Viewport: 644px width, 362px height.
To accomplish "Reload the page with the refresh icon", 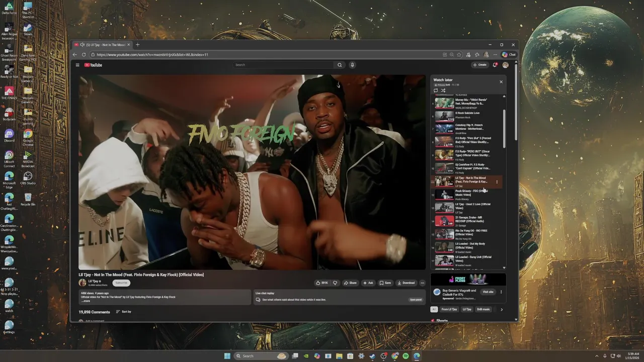I will (84, 54).
